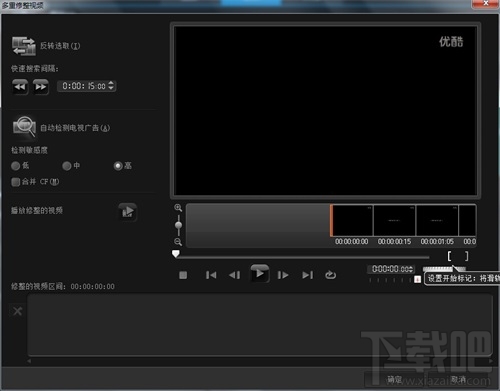500x391 pixels.
Task: Click play trimmed video (播放修整的视频) button
Action: coord(128,211)
